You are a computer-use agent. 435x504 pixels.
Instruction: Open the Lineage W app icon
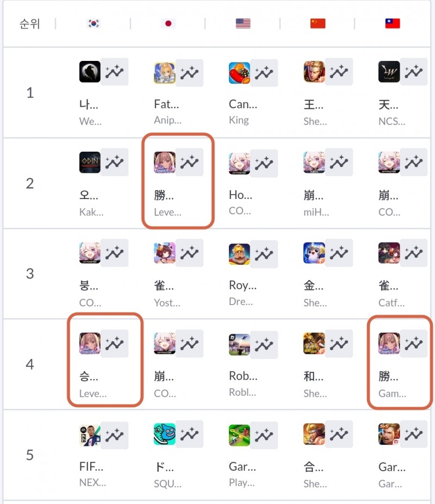[x=389, y=72]
